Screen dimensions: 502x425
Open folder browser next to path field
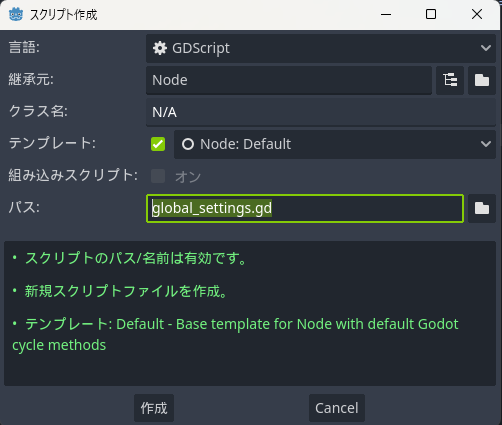[482, 208]
